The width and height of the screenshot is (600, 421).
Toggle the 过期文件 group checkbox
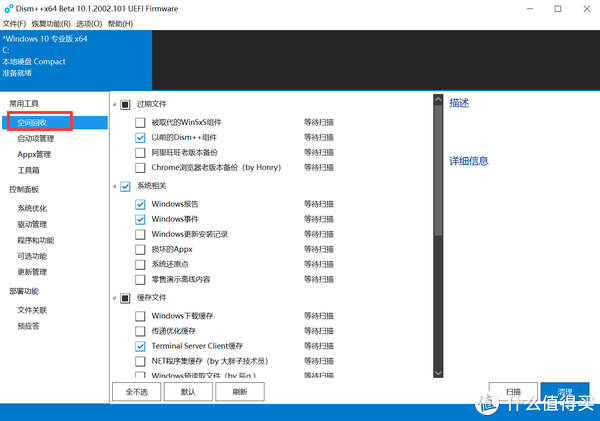tap(125, 104)
